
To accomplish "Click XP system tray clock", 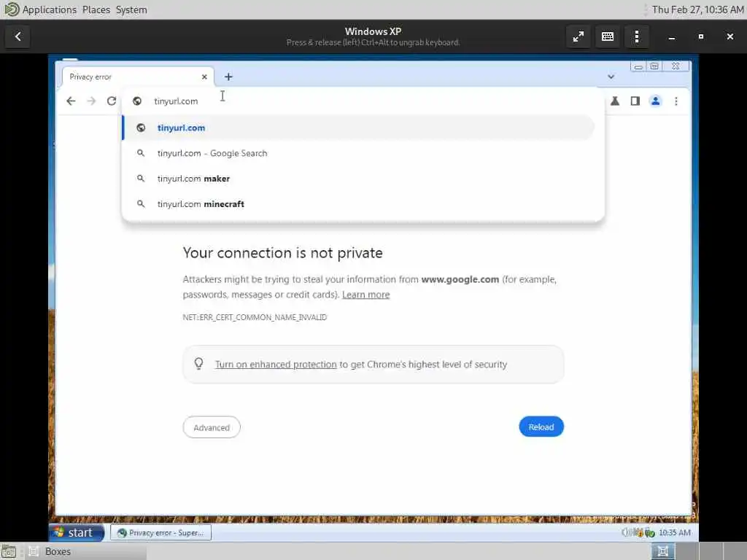I will 675,533.
